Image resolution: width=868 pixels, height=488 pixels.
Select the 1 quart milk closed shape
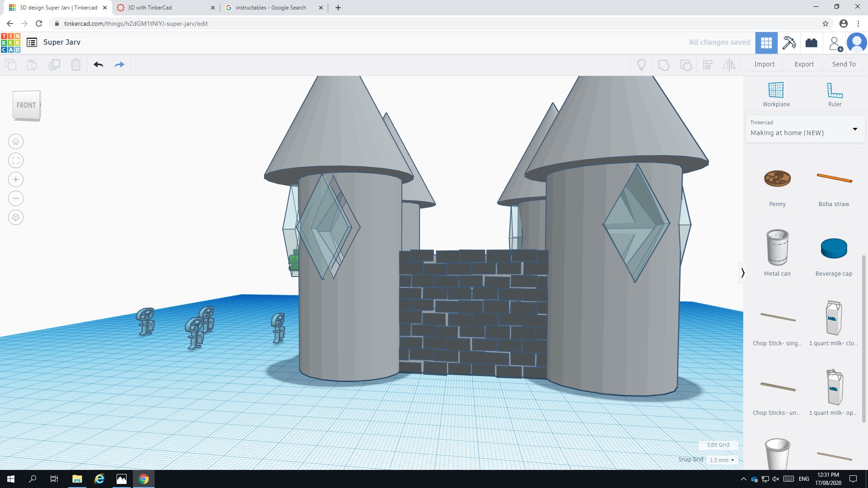[834, 323]
